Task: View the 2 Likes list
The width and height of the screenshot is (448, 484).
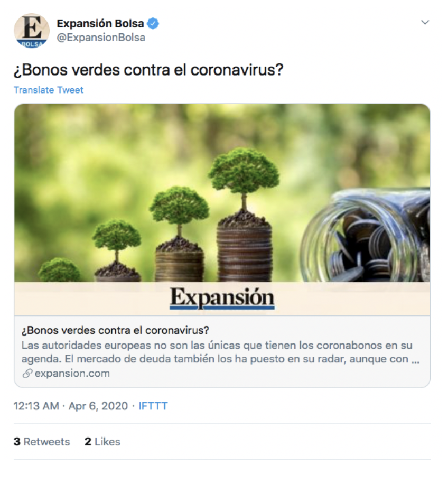Action: 102,442
